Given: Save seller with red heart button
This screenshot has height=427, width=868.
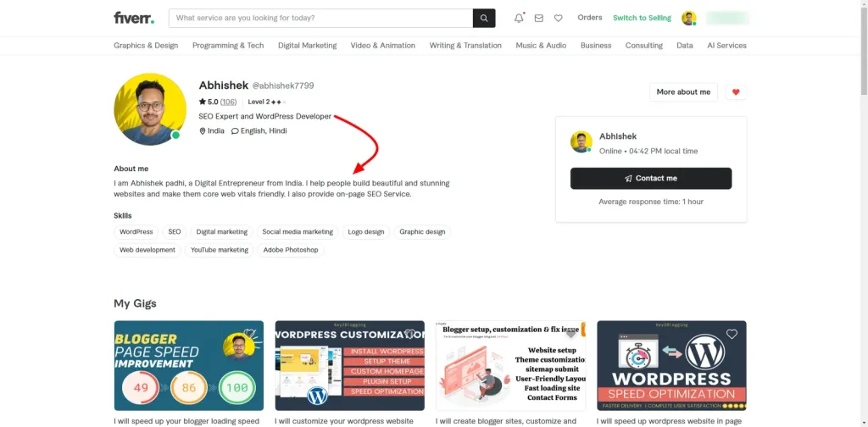Looking at the screenshot, I should [x=736, y=91].
